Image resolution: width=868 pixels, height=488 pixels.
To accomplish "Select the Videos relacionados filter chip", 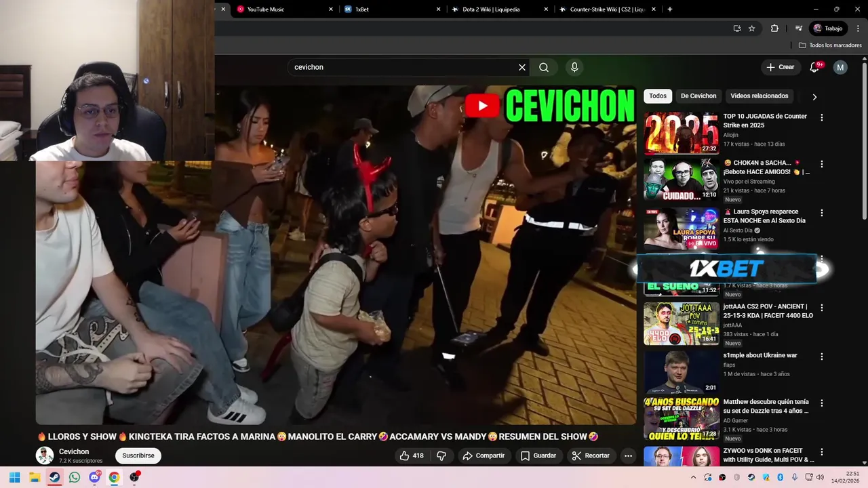I will pyautogui.click(x=759, y=96).
